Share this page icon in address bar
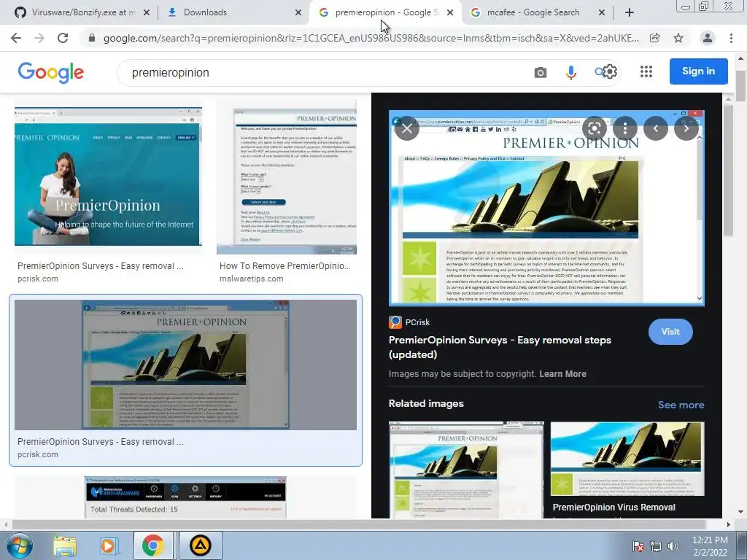This screenshot has height=560, width=747. [655, 38]
